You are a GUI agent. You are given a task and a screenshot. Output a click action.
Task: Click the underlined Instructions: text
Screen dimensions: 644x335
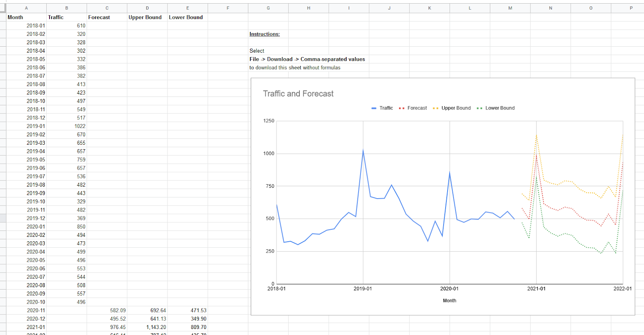coord(264,34)
